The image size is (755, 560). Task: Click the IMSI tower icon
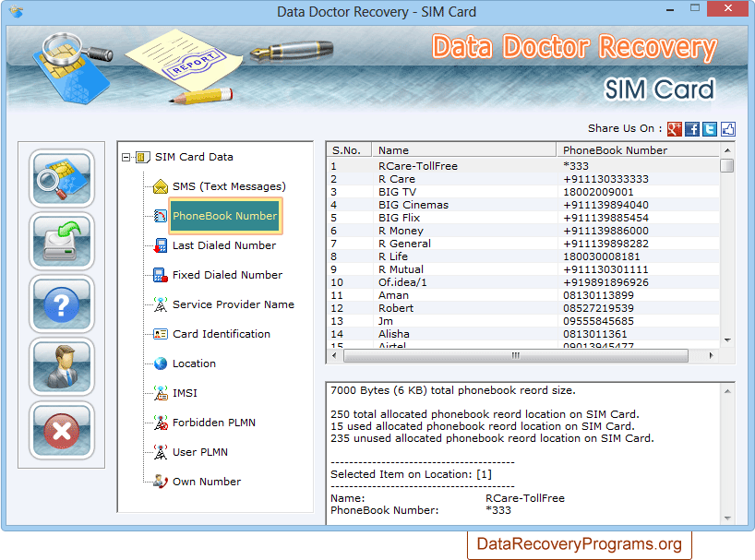click(x=161, y=393)
